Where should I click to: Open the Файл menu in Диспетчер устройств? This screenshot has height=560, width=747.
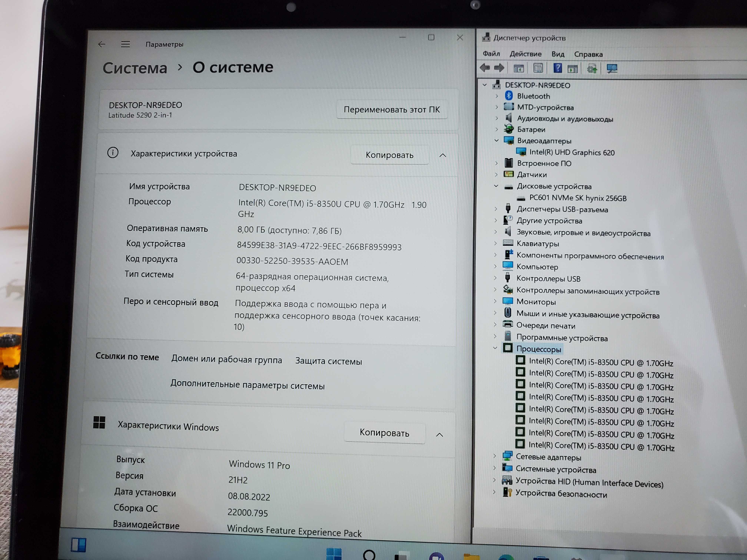491,54
